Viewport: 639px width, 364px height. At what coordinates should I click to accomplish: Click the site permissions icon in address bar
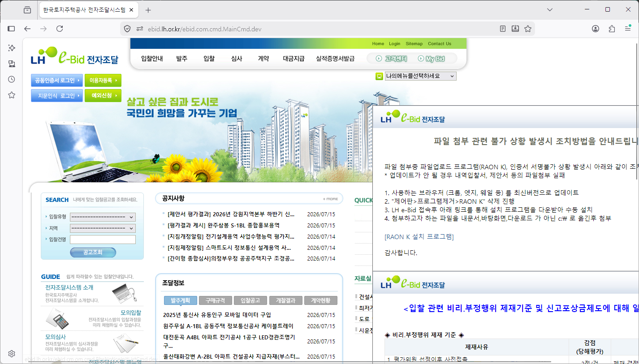point(140,29)
